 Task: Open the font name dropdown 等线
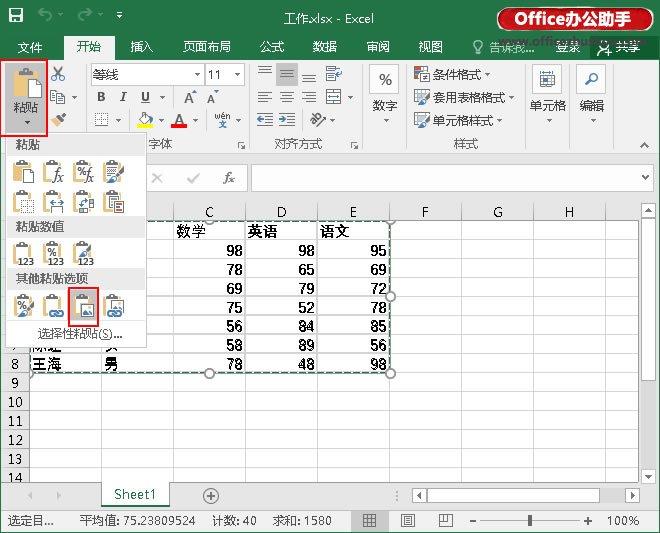coord(197,75)
